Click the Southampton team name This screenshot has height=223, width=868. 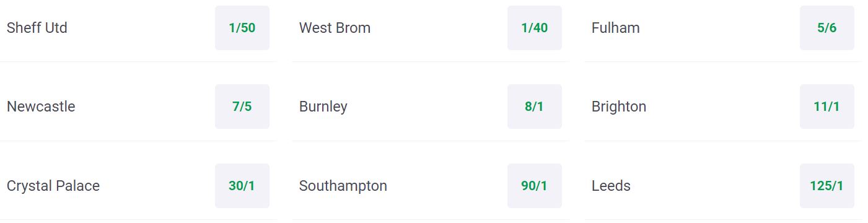tap(343, 186)
